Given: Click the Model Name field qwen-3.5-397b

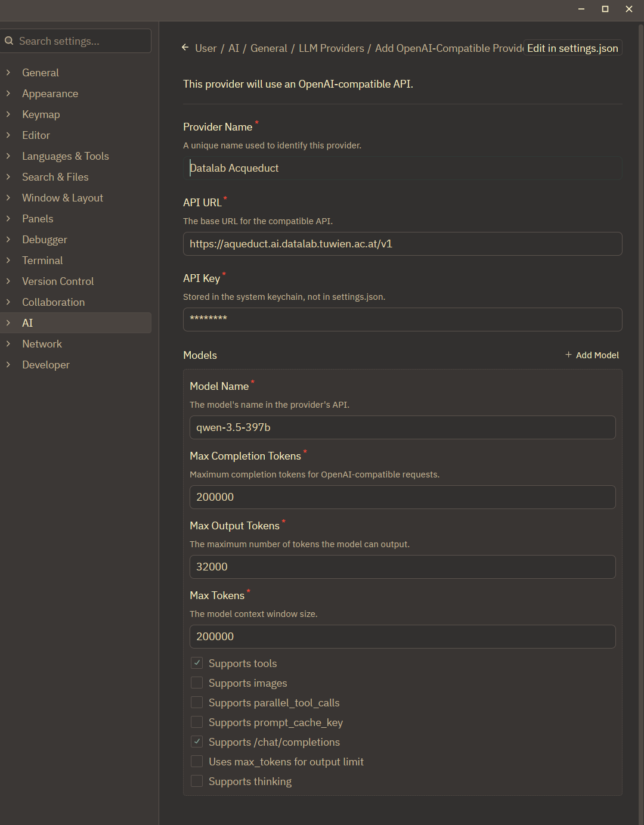Looking at the screenshot, I should point(402,427).
